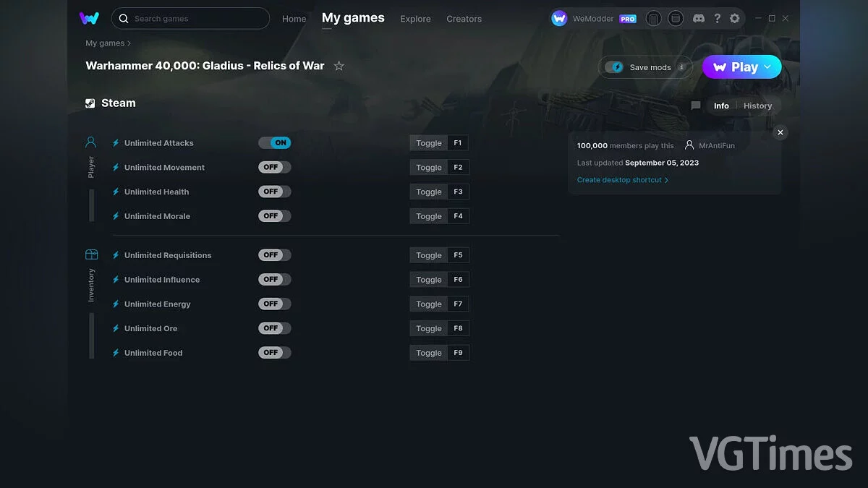Image resolution: width=868 pixels, height=488 pixels.
Task: Open the My games tab
Action: click(x=353, y=18)
